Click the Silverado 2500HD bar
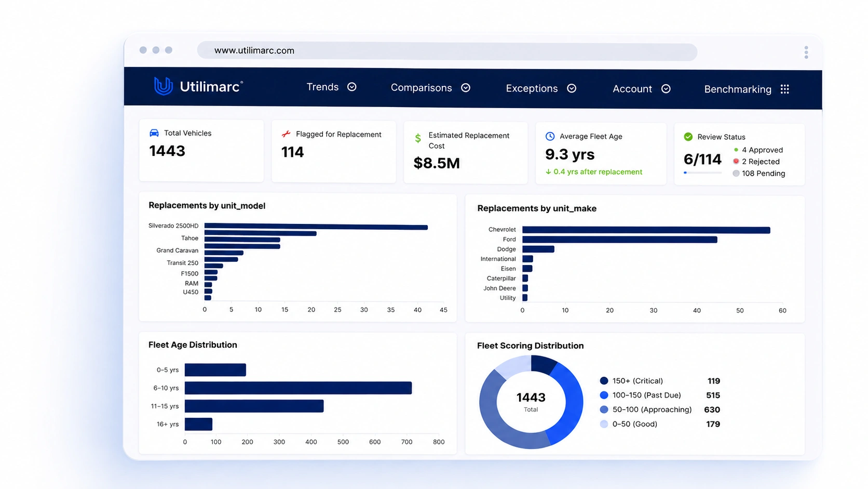The image size is (868, 489). click(316, 227)
